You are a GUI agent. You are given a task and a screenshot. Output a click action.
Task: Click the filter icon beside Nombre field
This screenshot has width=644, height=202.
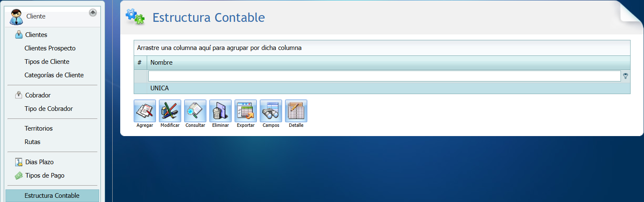(x=626, y=76)
